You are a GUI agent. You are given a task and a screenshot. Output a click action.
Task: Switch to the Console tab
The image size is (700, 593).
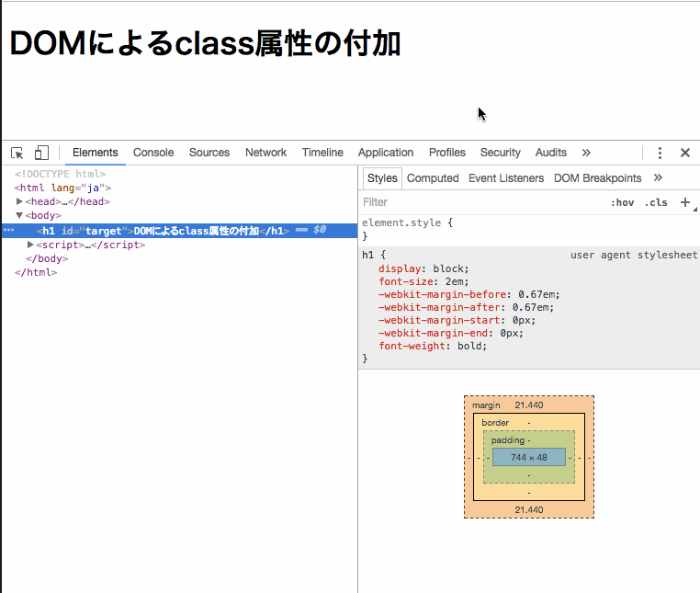coord(153,153)
